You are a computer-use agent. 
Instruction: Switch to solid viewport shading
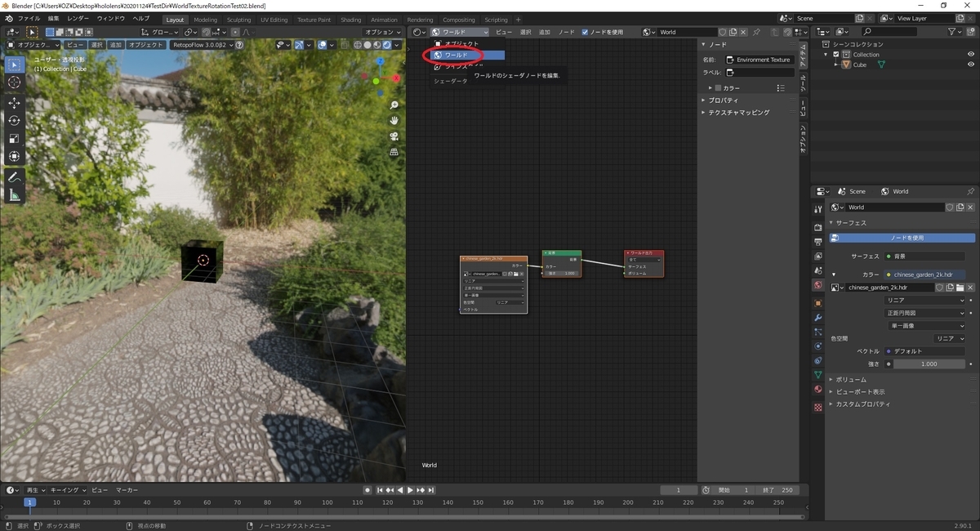click(367, 45)
